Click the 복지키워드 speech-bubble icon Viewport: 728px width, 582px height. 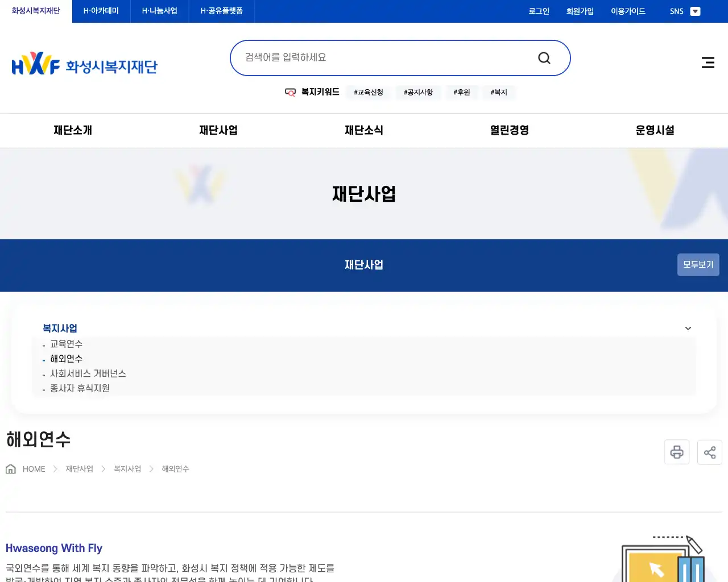coord(290,92)
